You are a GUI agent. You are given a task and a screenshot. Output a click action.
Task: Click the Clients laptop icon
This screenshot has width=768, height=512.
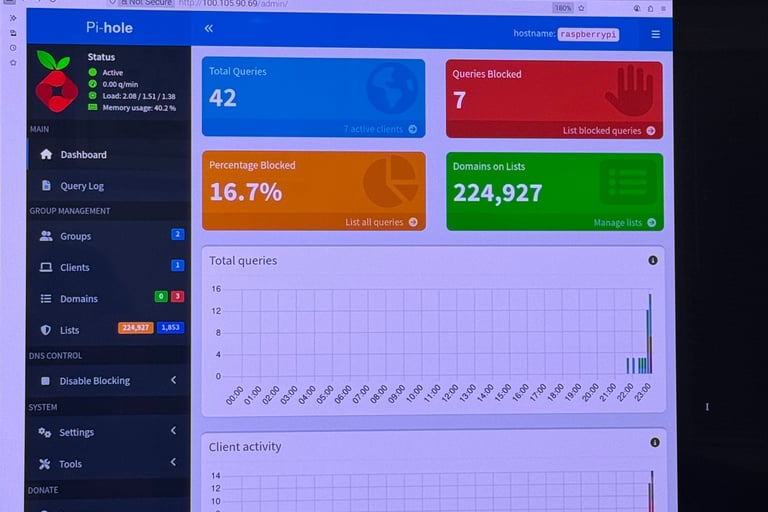tap(46, 267)
